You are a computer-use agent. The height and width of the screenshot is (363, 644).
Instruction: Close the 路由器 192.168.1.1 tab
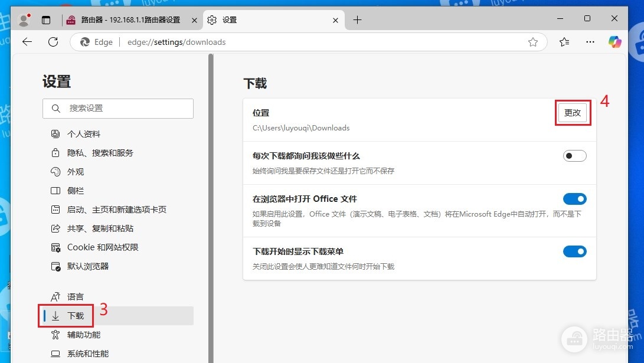[194, 20]
